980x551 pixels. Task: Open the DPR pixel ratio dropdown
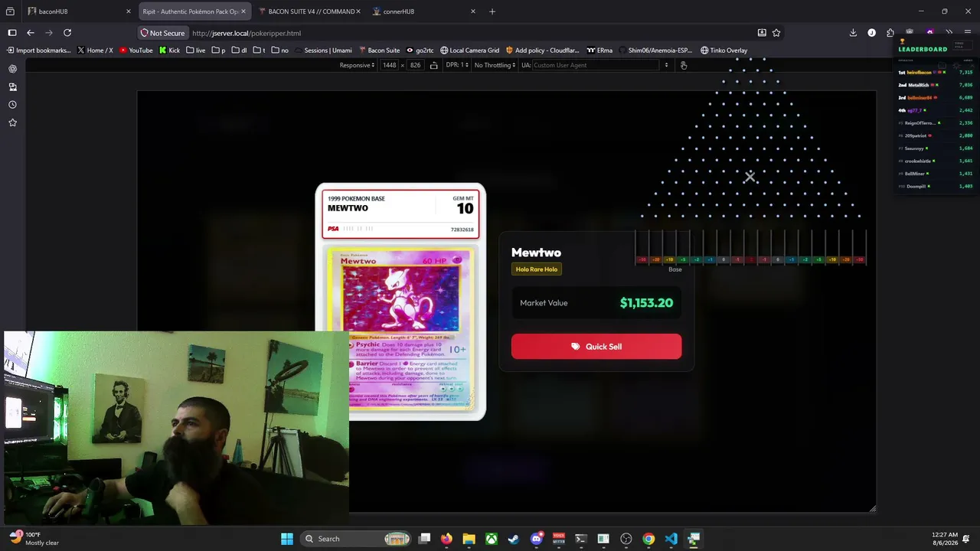click(456, 65)
